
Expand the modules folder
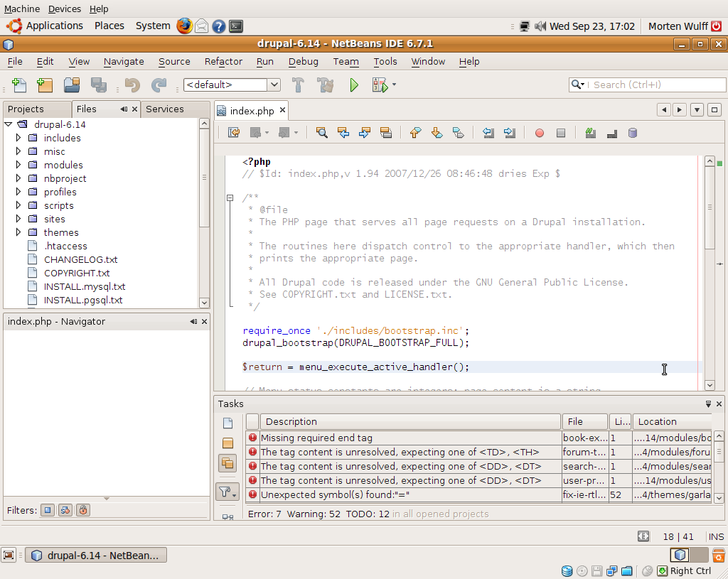[x=18, y=165]
